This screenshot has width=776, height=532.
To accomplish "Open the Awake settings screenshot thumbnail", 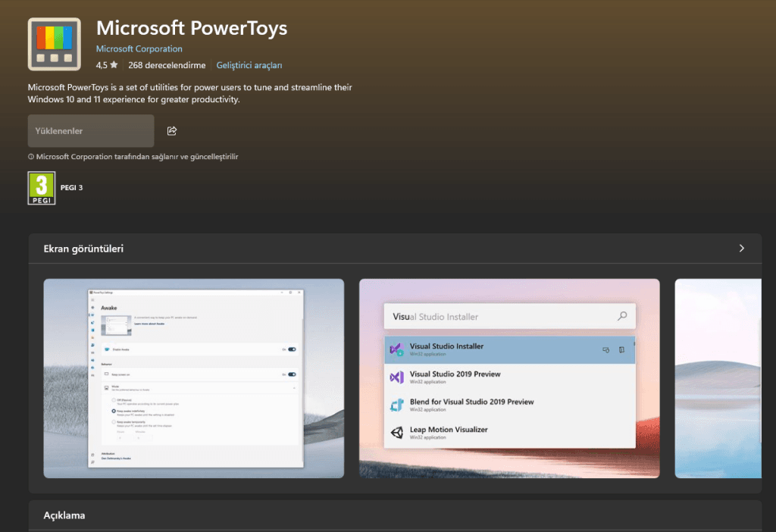I will pyautogui.click(x=194, y=379).
